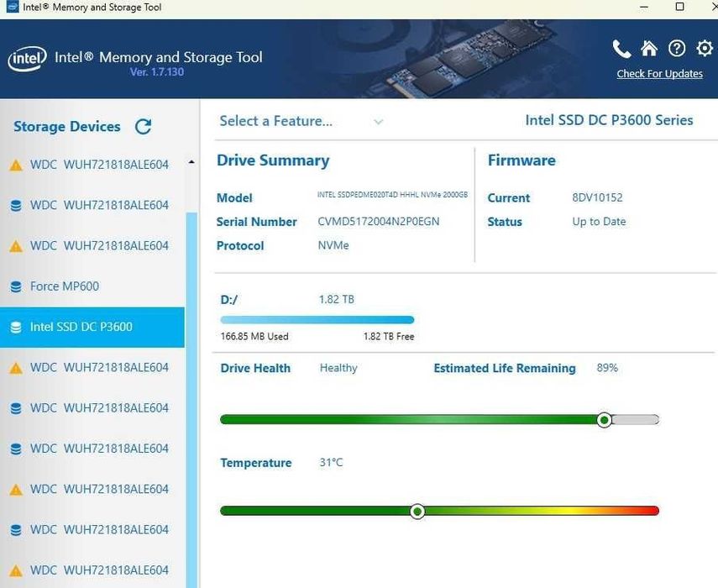Click firmware version 8DV10152

(597, 198)
